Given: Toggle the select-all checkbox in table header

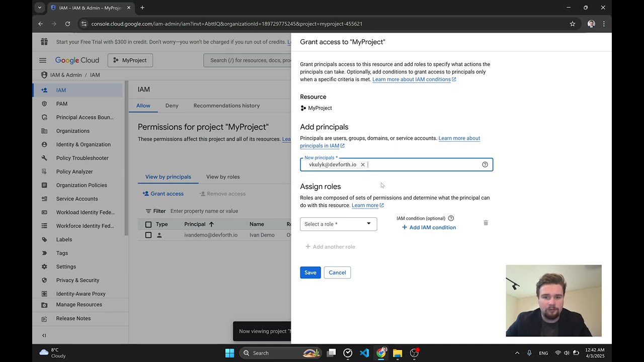Looking at the screenshot, I should (148, 224).
